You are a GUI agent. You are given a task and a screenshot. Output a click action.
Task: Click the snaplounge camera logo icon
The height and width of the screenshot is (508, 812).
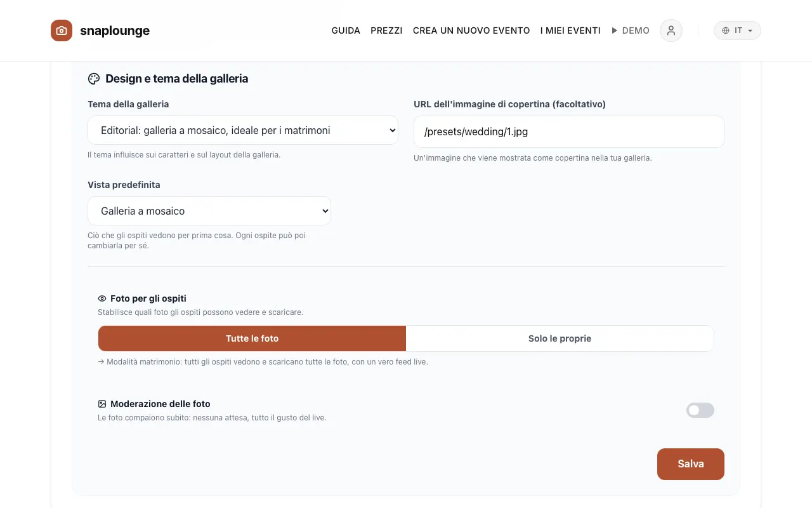(62, 30)
